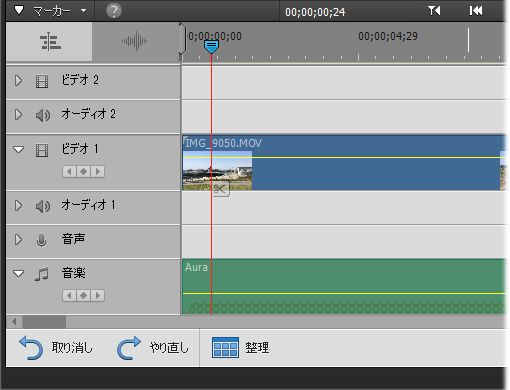Go to next keyframe on 音楽 track
The image size is (510, 390).
[98, 295]
